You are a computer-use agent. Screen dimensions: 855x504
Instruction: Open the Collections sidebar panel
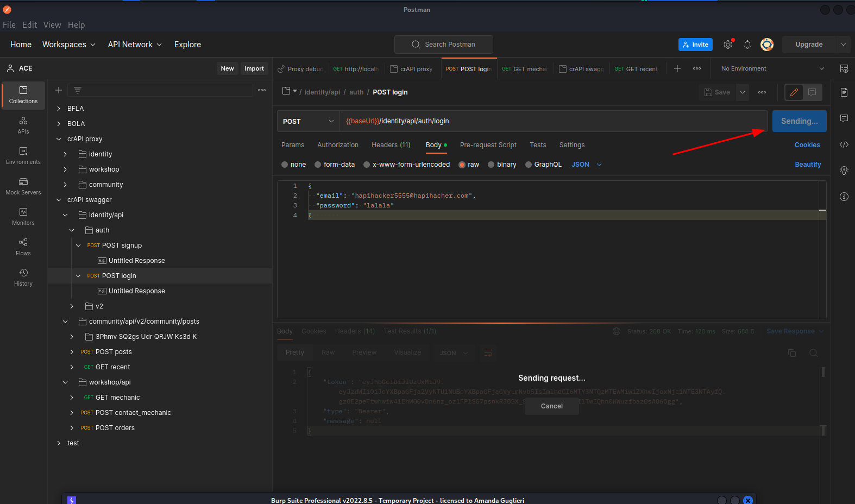23,95
